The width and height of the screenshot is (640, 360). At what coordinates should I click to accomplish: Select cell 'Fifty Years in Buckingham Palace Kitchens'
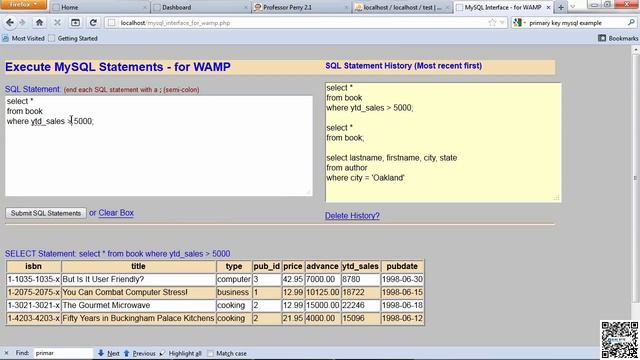point(138,318)
